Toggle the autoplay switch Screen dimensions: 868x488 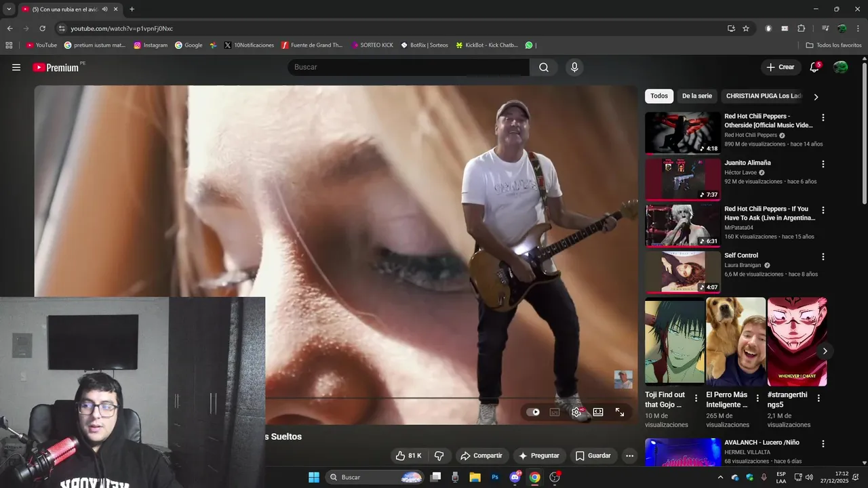point(533,411)
